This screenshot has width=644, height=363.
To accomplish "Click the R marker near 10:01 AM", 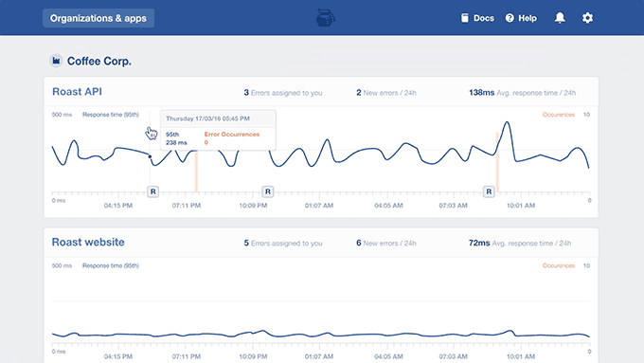I will pyautogui.click(x=489, y=191).
